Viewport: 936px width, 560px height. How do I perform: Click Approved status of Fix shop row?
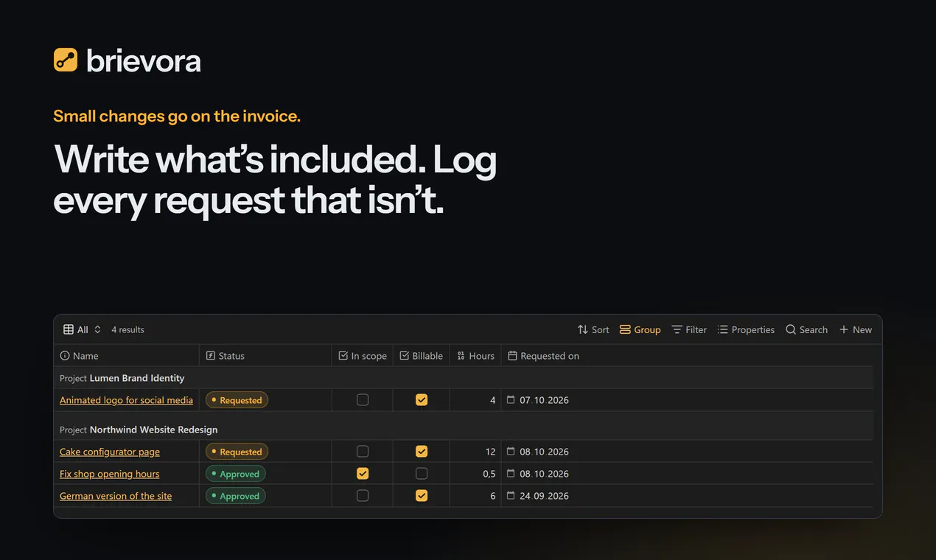point(235,474)
